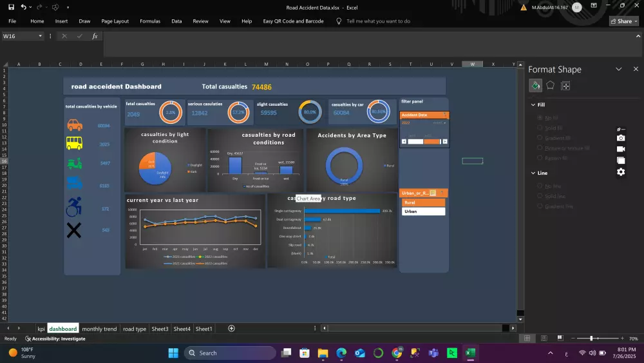
Task: Open Customize Quick Access Toolbar dropdown
Action: coord(68,7)
